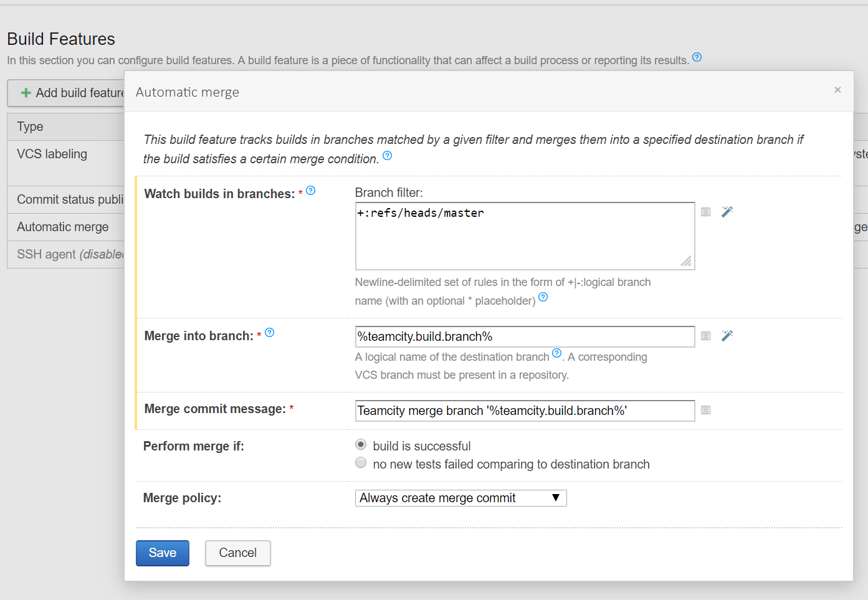The width and height of the screenshot is (868, 600).
Task: Open parameter list icon beside Merge into branch
Action: coord(705,336)
